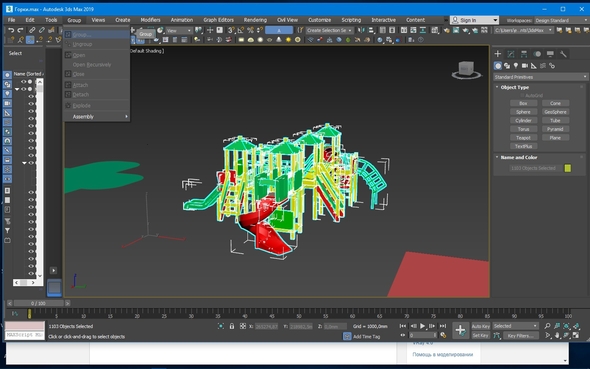This screenshot has height=369, width=590.
Task: Click the Pyramid primitive button
Action: 555,129
